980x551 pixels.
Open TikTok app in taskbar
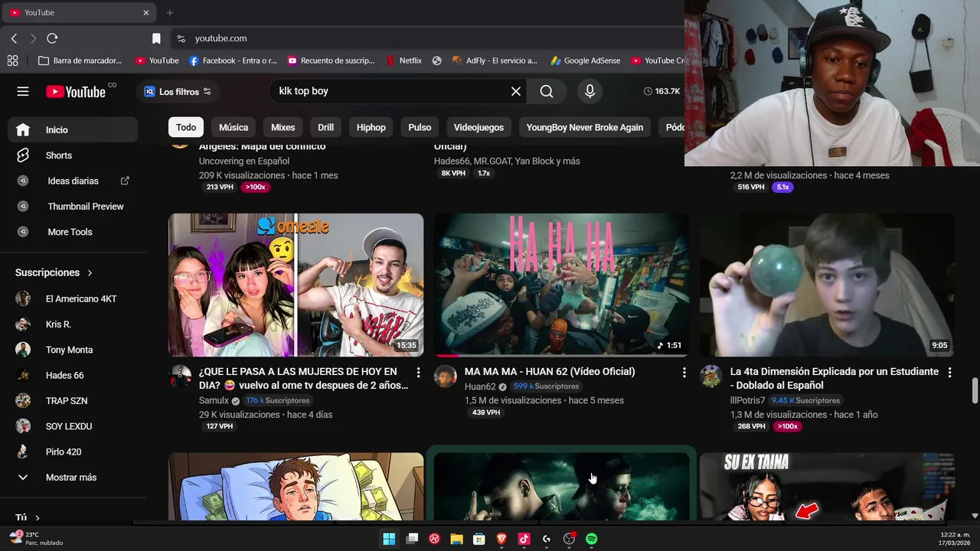click(x=524, y=539)
